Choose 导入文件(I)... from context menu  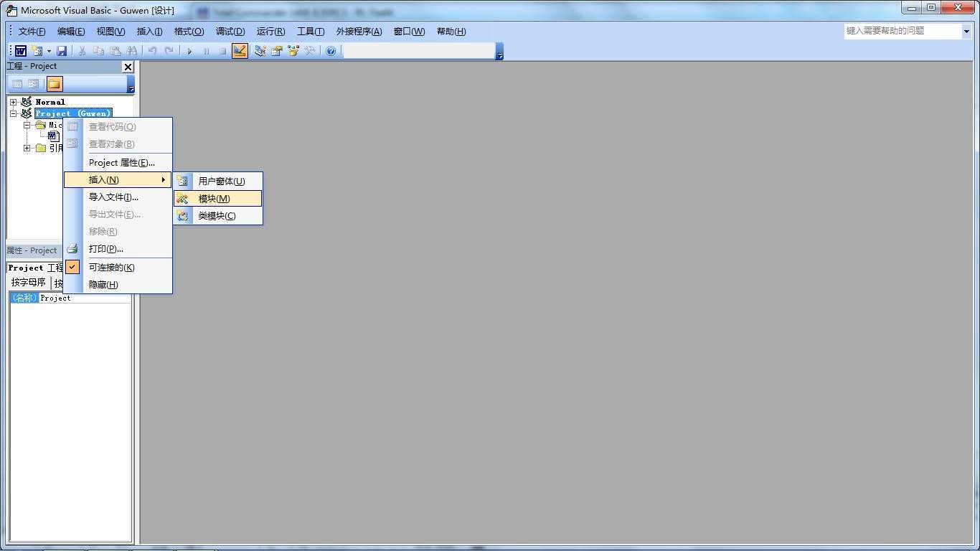(x=118, y=197)
